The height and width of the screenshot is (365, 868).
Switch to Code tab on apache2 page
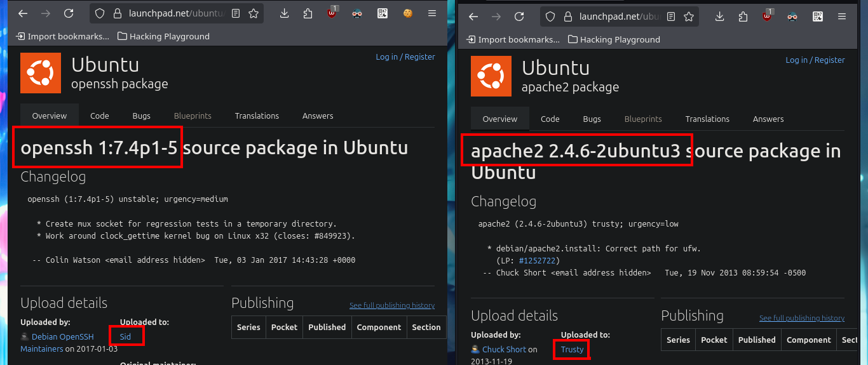point(550,119)
